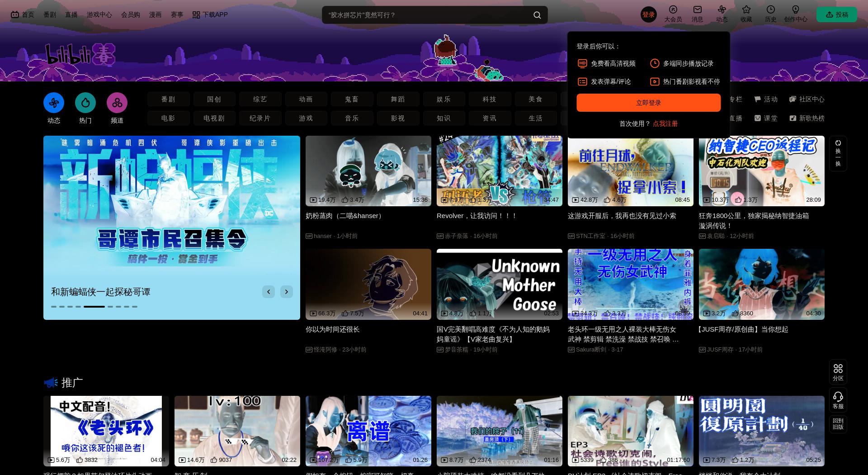Click the 推广 megaphone icon
This screenshot has height=475, width=868.
tap(51, 383)
